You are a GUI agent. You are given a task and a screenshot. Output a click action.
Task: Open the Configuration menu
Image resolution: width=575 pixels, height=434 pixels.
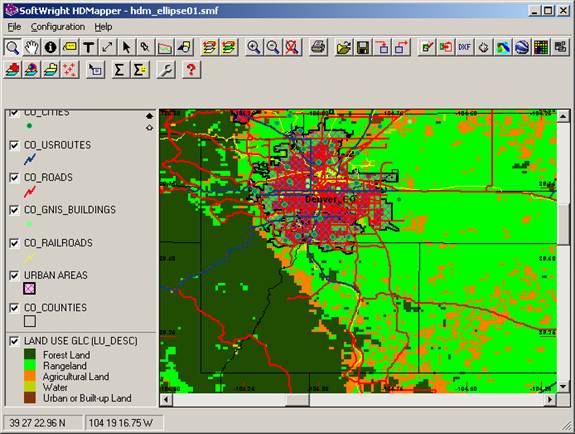58,27
